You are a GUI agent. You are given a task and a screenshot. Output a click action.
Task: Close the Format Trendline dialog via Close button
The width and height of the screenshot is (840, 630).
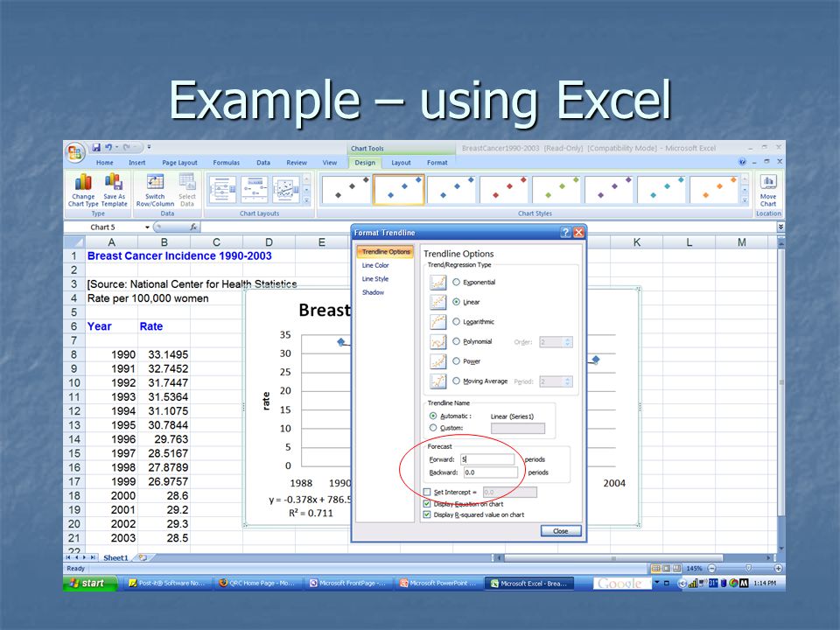point(560,530)
